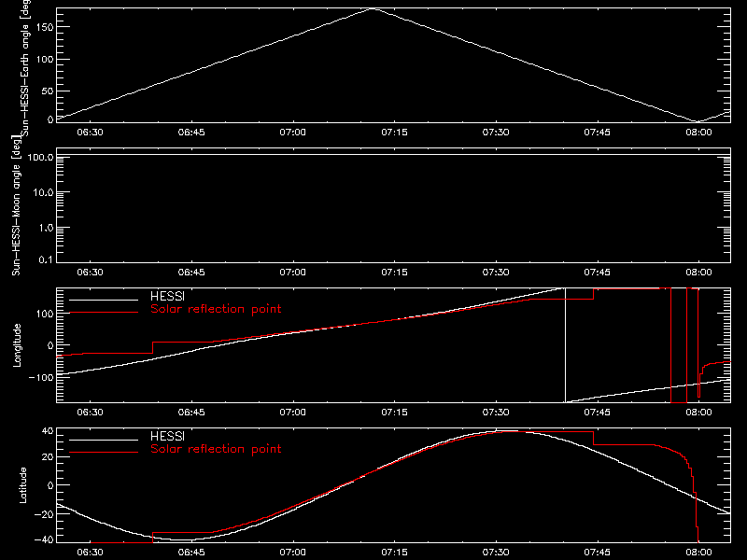This screenshot has width=747, height=560.
Task: Select the Sun-HESSI-Earth angle axis title
Action: (25, 68)
